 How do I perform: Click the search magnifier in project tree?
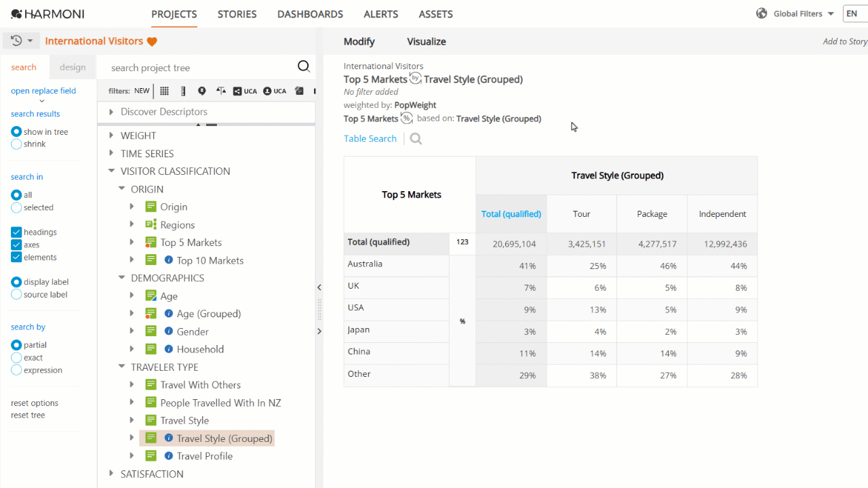click(304, 66)
